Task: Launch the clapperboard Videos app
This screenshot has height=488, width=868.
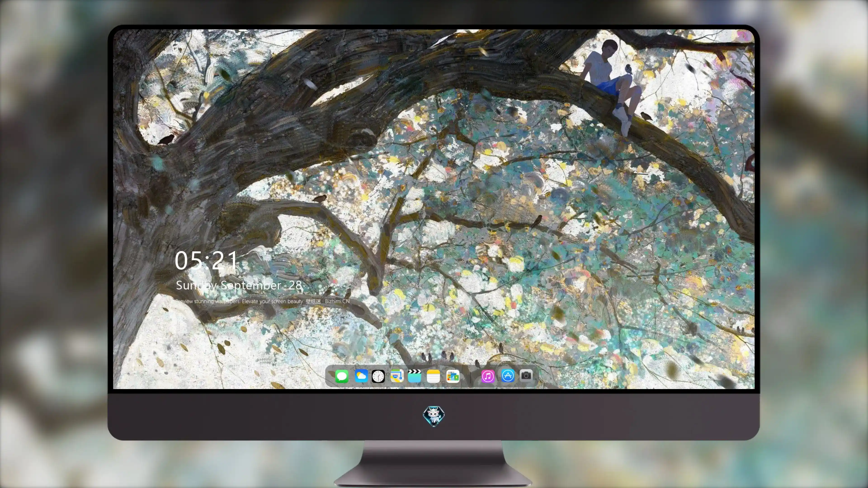Action: [415, 376]
